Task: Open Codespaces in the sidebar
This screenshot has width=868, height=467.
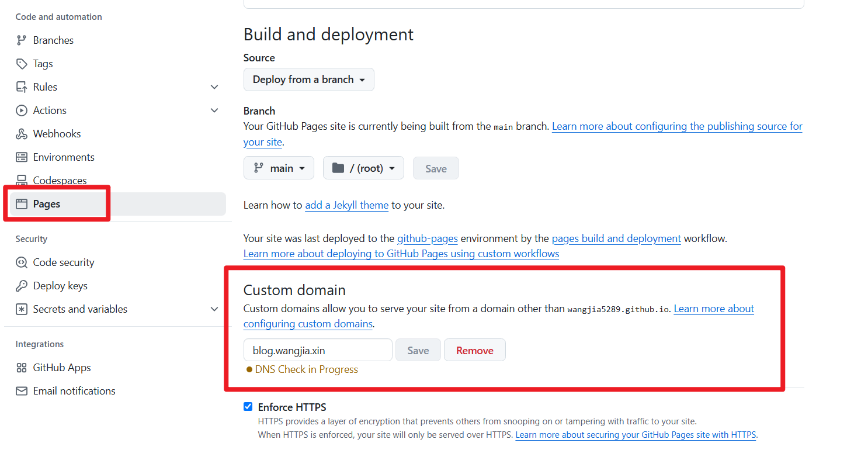Action: [x=60, y=181]
